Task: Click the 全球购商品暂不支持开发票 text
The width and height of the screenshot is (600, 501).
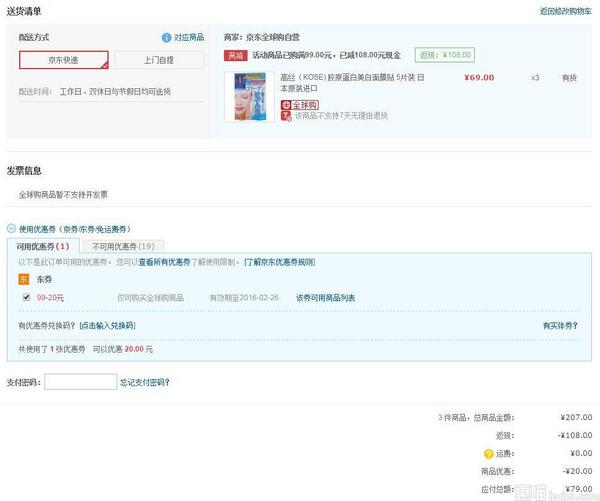Action: click(63, 194)
